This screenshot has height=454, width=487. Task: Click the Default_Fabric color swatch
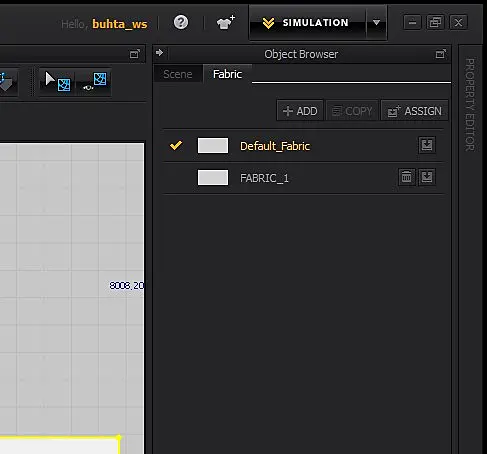213,145
